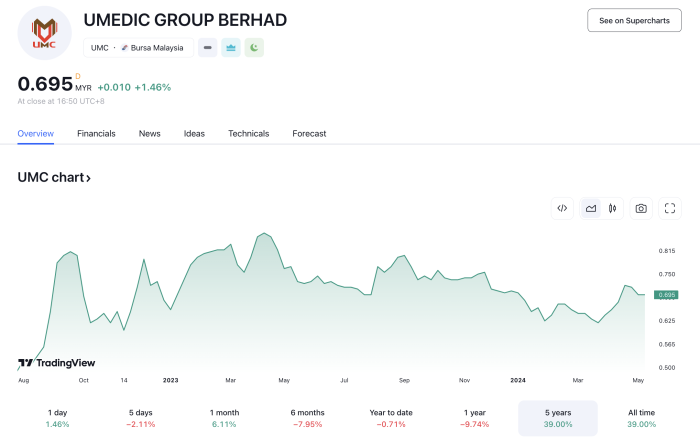Switch to the Technicals tab
This screenshot has height=447, width=700.
coord(248,133)
